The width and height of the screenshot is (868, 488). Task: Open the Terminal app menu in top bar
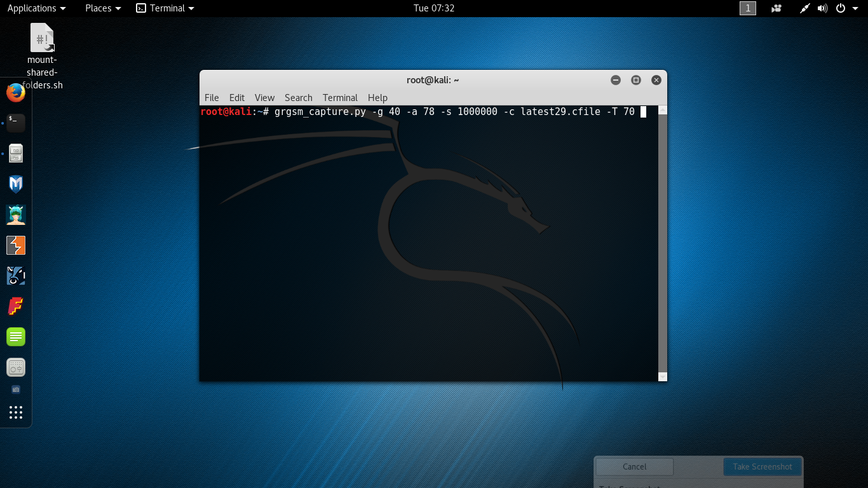coord(165,8)
